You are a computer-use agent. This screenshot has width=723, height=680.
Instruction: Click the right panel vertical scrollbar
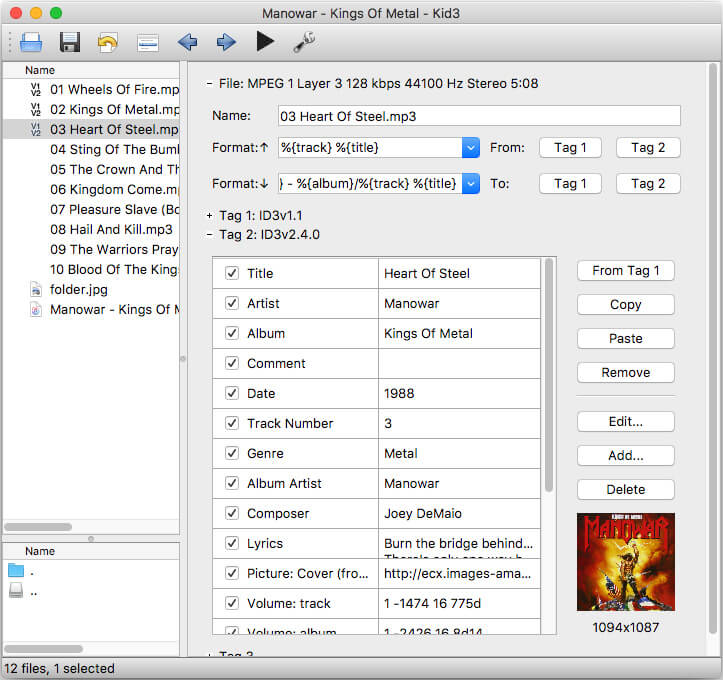point(713,348)
